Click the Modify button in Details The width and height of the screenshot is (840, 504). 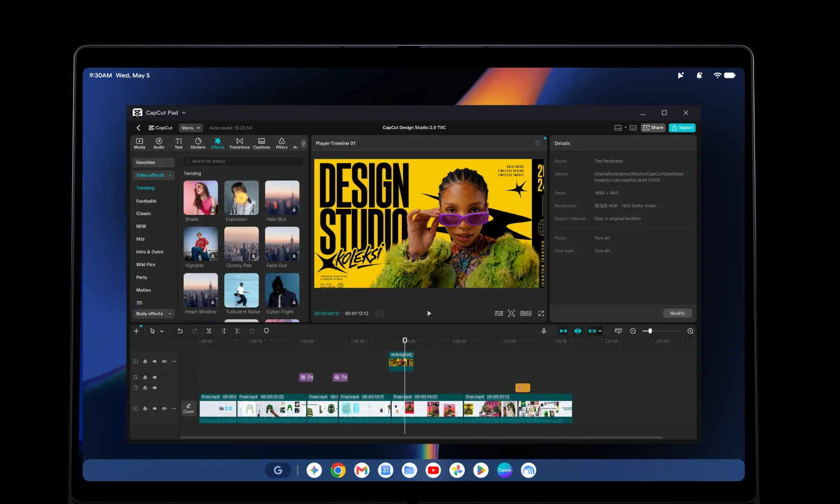pos(677,313)
